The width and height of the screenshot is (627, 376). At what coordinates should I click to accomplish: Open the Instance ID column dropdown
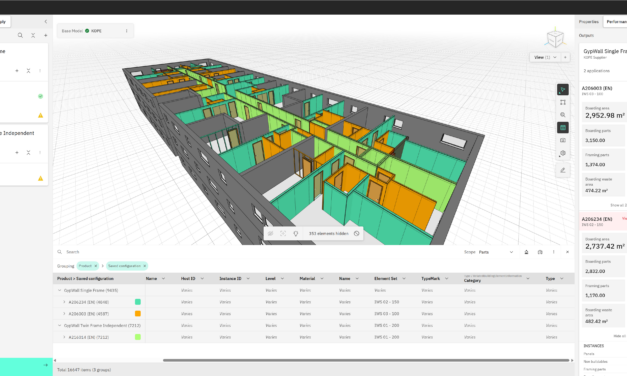pyautogui.click(x=248, y=278)
